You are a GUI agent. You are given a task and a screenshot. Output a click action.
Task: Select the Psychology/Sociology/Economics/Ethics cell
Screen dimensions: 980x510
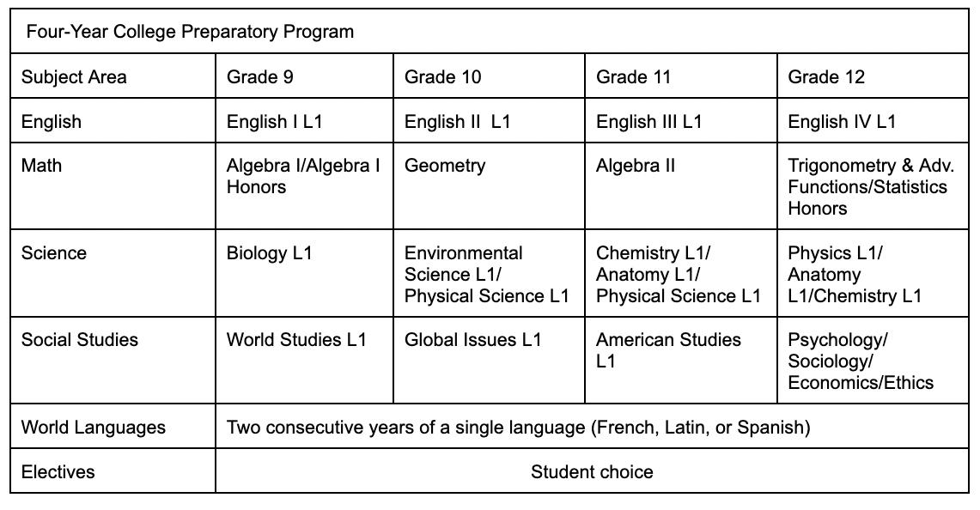(861, 361)
